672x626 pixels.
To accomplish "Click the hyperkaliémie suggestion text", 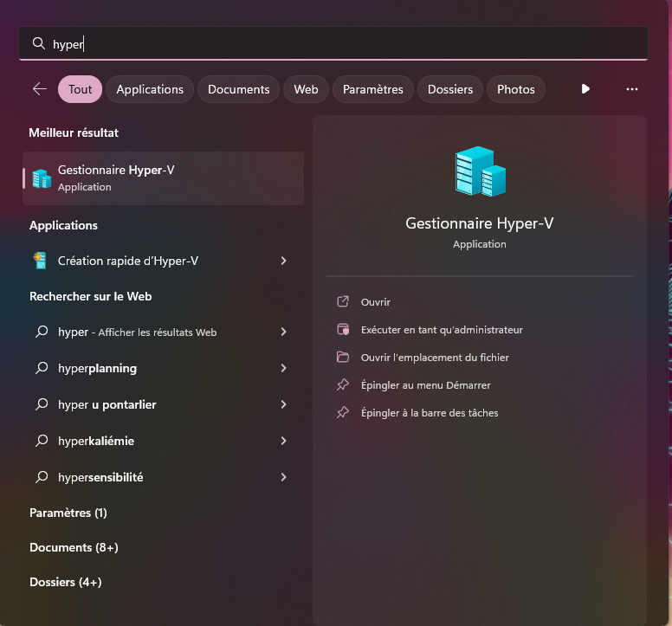I will pyautogui.click(x=96, y=441).
